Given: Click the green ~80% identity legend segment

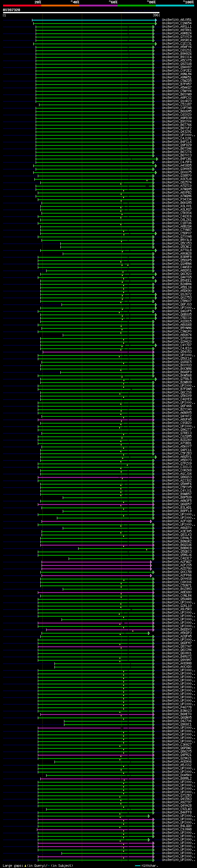Looking at the screenshot, I should pos(137,6).
